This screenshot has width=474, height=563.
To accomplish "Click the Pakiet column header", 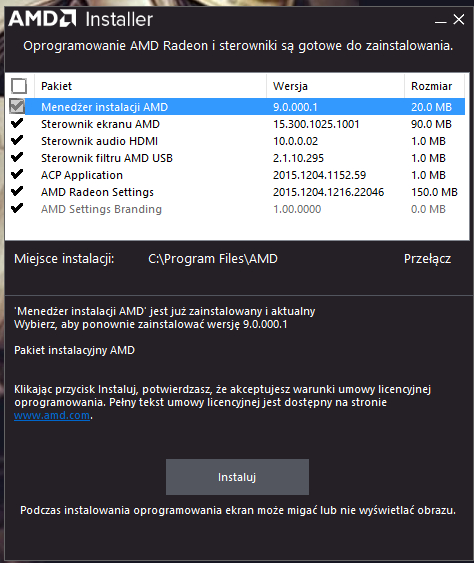I will [x=56, y=86].
